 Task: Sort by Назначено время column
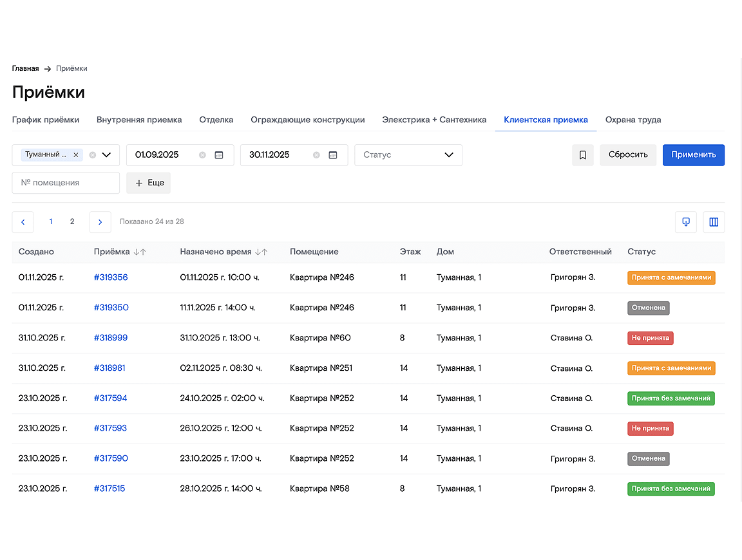tap(261, 252)
